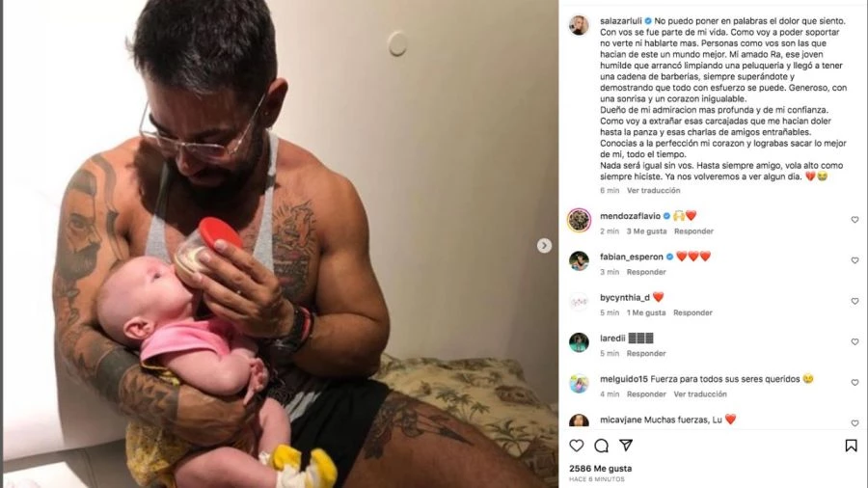This screenshot has height=488, width=868.
Task: Click Ver traducción under the caption
Action: coord(653,190)
